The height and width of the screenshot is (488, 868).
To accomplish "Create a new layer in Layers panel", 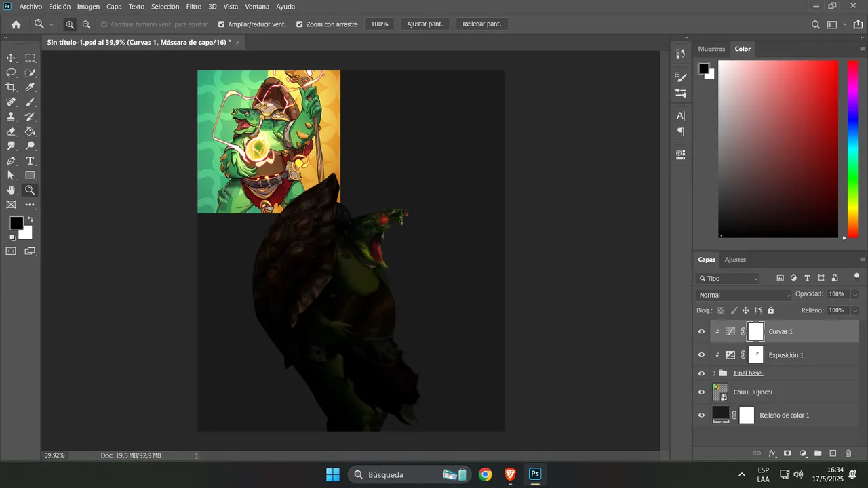I will tap(833, 453).
